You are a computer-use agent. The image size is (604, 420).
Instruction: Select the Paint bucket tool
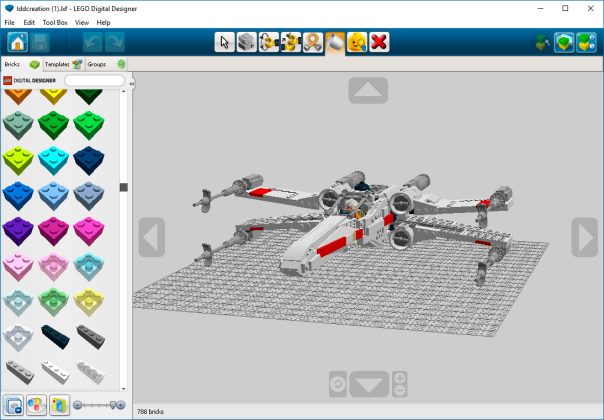pos(335,43)
